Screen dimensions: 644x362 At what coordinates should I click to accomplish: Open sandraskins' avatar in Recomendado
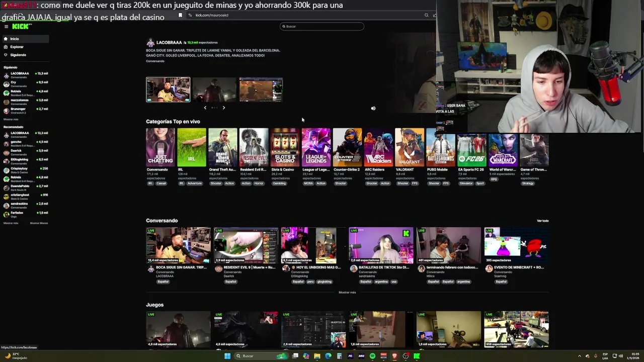[x=6, y=205]
